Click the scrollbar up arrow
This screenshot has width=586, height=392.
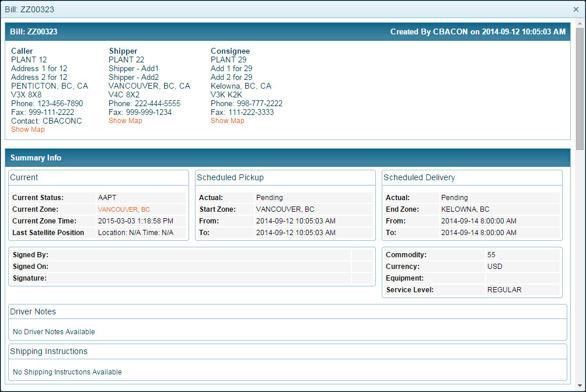point(580,23)
